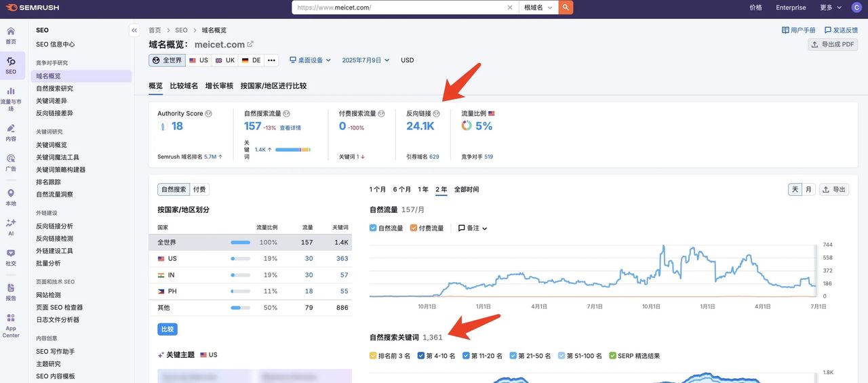Toggle 第 51-100 名 checkbox

pos(561,355)
